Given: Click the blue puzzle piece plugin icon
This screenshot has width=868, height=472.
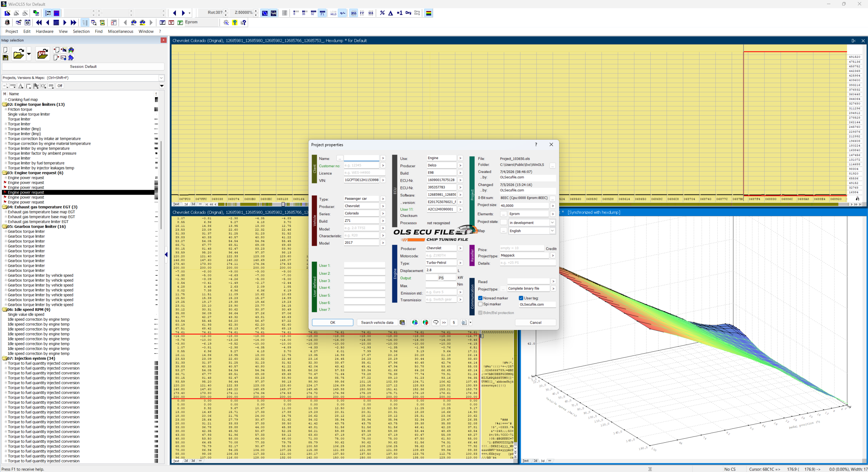Looking at the screenshot, I should point(71,58).
